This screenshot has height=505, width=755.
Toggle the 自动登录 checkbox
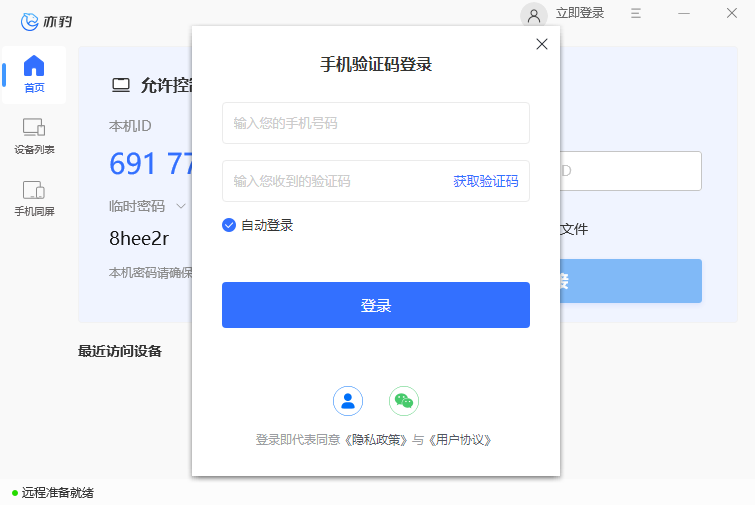tap(229, 225)
